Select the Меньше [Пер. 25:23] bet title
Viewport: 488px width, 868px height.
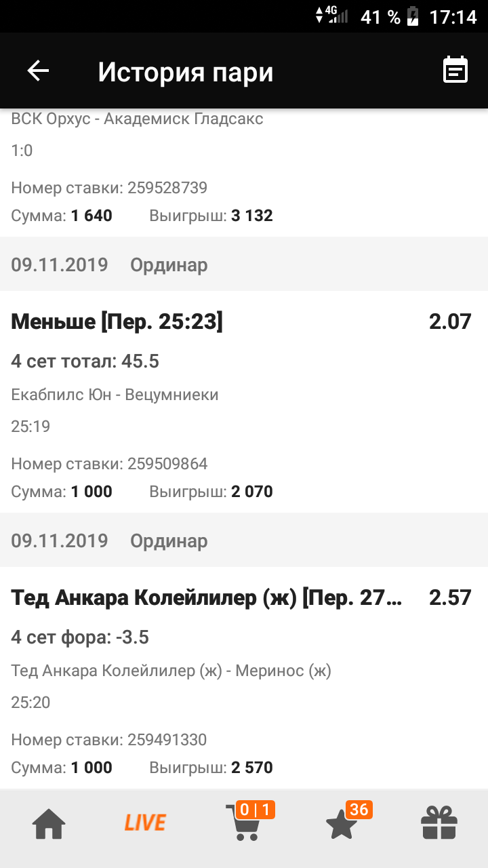point(117,322)
